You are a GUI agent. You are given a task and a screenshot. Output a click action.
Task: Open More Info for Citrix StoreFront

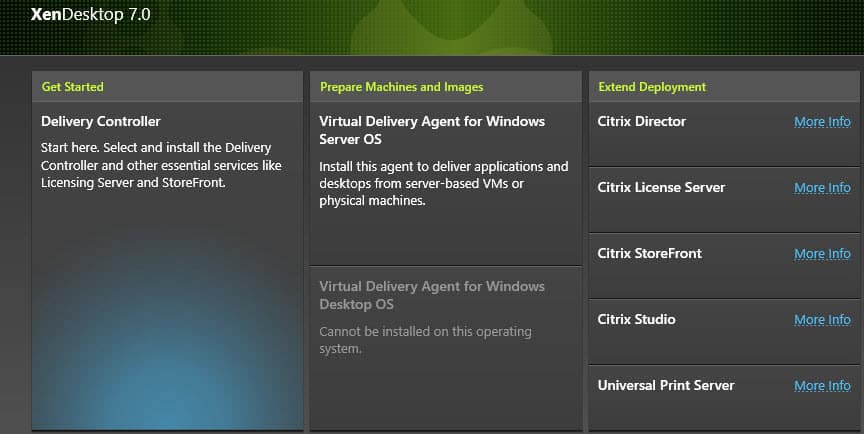pos(822,254)
